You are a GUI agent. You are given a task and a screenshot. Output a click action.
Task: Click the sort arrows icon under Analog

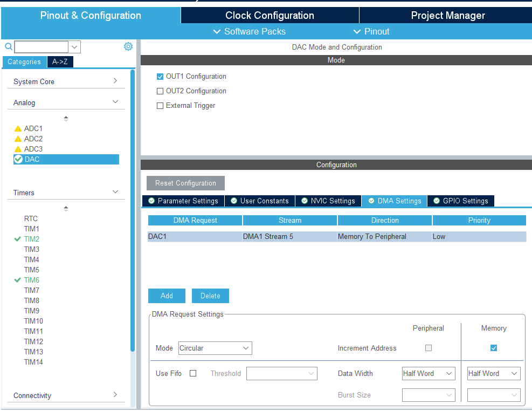(66, 119)
